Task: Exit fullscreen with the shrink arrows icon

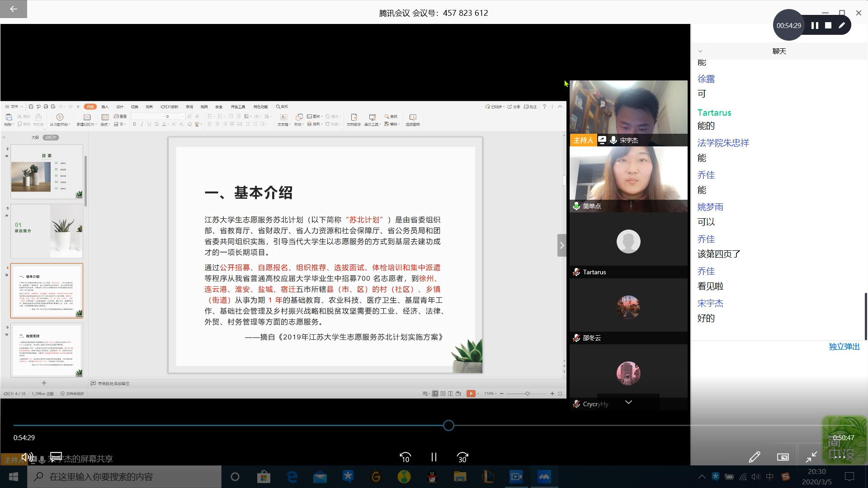Action: 811,457
